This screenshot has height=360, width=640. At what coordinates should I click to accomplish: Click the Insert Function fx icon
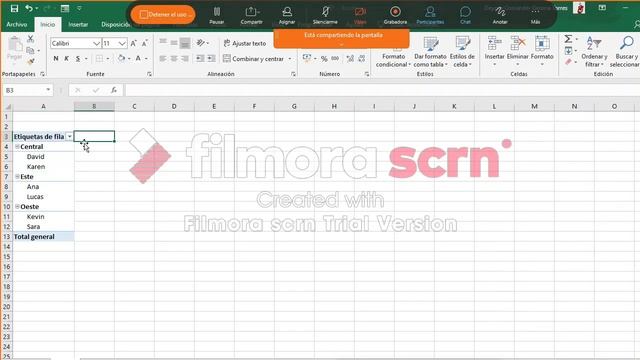coord(114,90)
